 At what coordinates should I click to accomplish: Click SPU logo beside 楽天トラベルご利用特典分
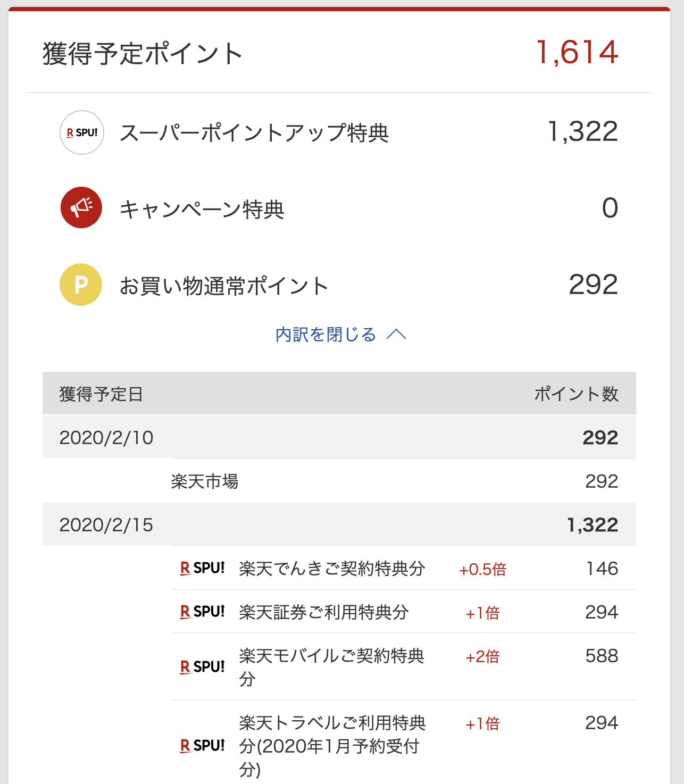(202, 746)
